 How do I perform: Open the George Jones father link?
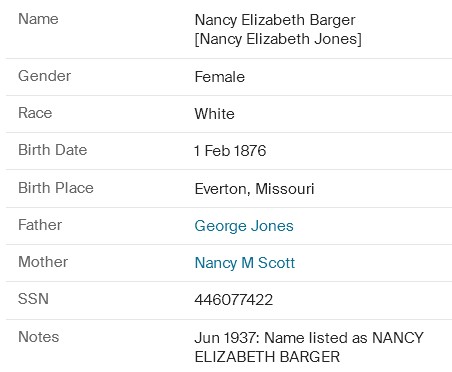(244, 226)
